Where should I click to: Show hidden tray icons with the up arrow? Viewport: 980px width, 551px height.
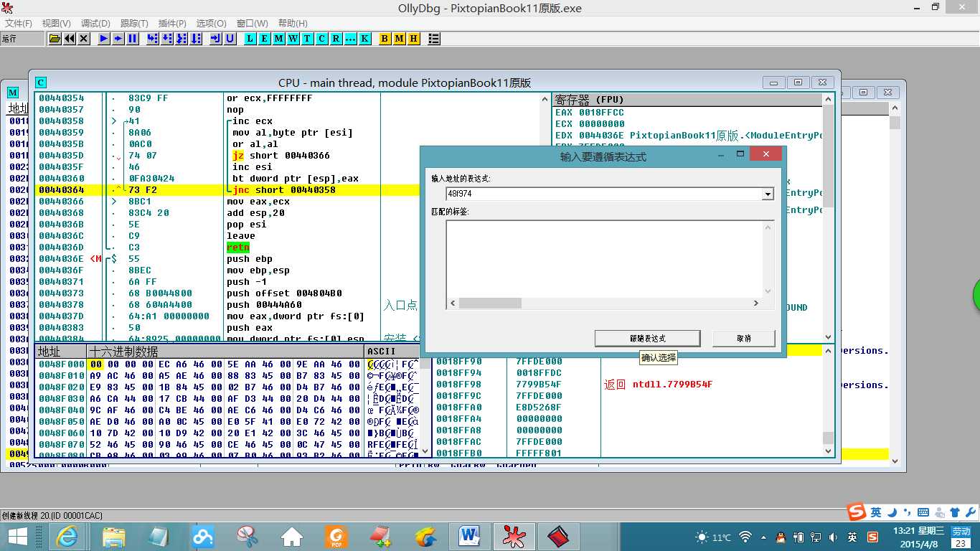click(762, 537)
